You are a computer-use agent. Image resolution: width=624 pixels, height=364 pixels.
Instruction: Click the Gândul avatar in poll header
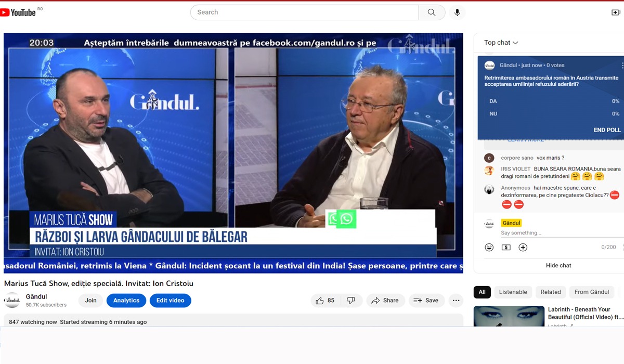tap(489, 66)
